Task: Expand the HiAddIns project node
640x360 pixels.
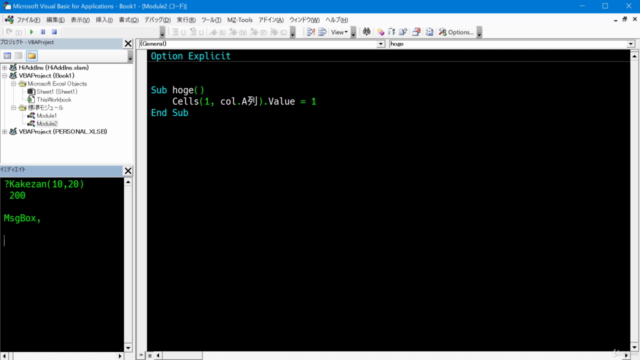Action: (x=4, y=68)
